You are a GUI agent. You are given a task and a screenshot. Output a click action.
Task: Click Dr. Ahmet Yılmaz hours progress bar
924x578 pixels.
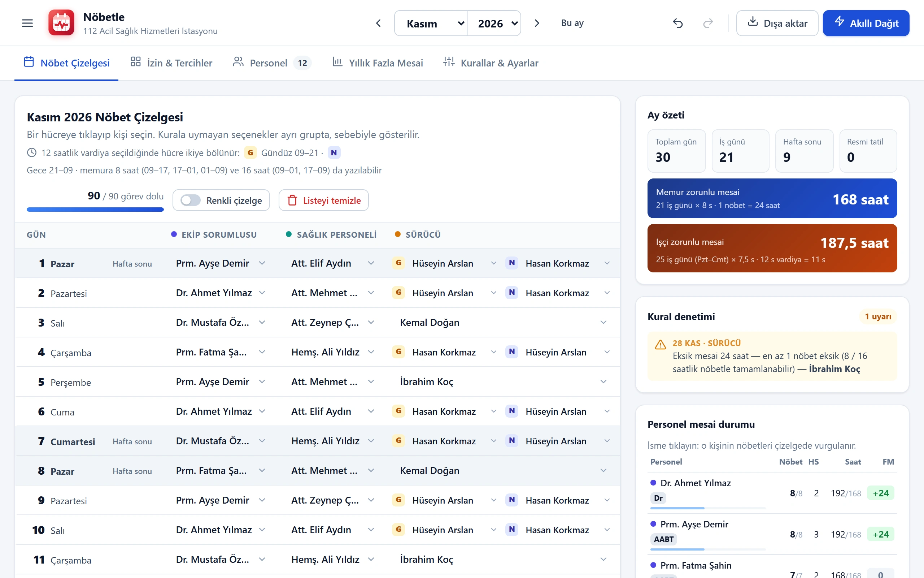pyautogui.click(x=708, y=508)
